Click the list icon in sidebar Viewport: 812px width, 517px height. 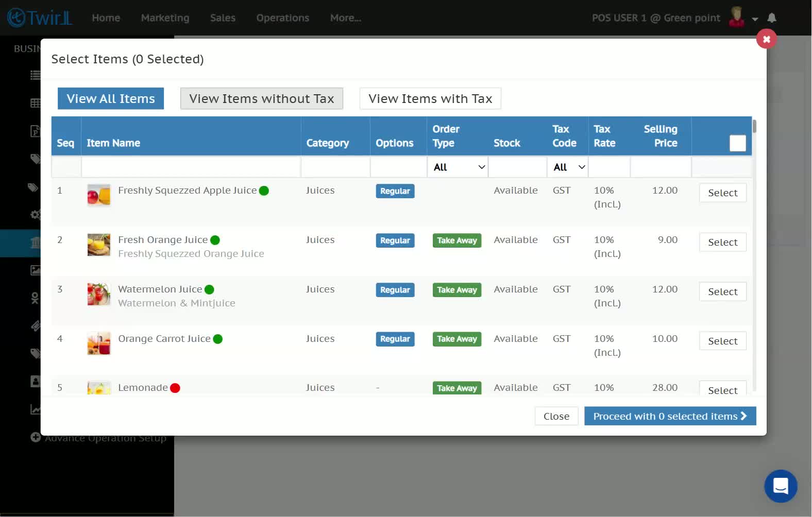pyautogui.click(x=36, y=75)
